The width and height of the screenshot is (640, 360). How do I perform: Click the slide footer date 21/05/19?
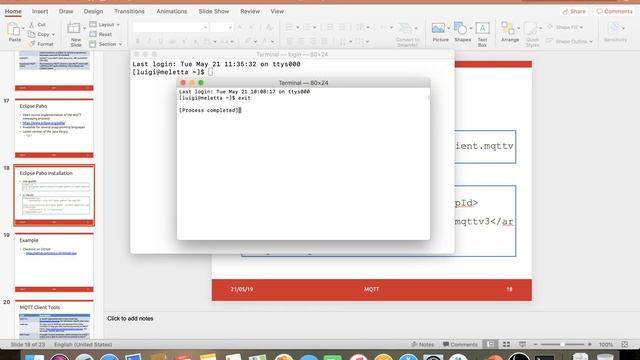coord(242,289)
